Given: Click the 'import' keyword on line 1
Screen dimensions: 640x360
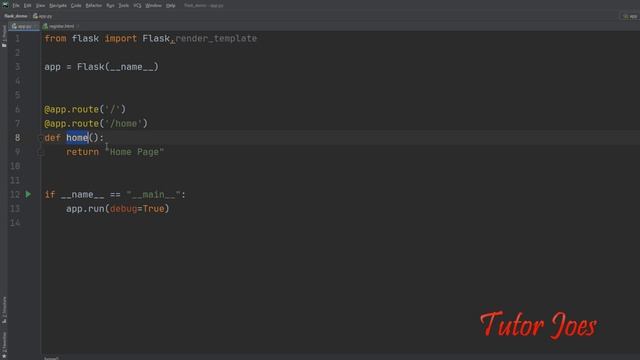Looking at the screenshot, I should pyautogui.click(x=121, y=38).
